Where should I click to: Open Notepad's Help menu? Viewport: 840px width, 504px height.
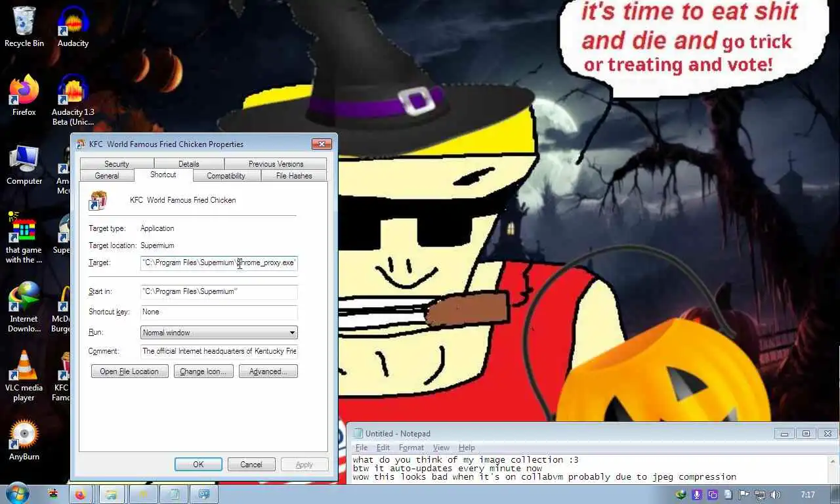[467, 448]
